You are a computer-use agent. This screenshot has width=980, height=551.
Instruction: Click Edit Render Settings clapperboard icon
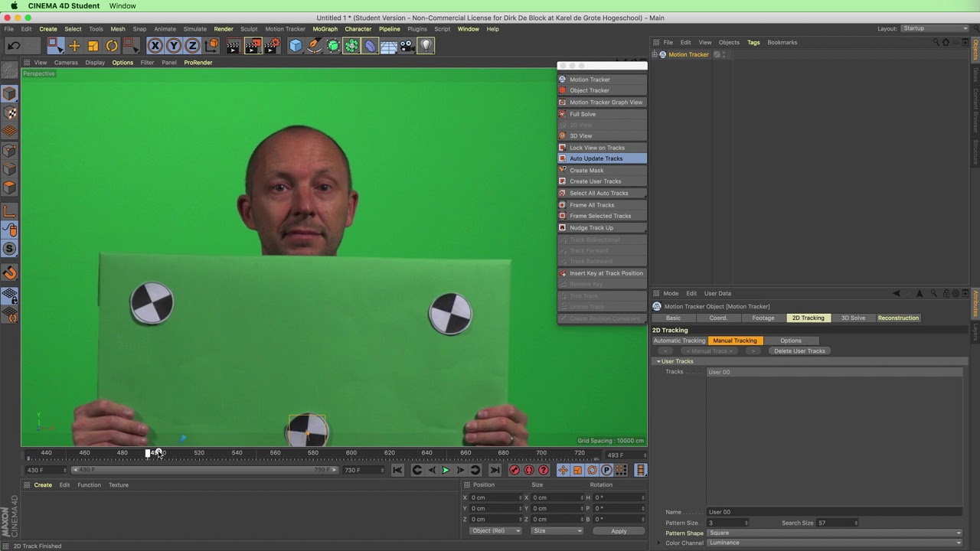tap(272, 46)
